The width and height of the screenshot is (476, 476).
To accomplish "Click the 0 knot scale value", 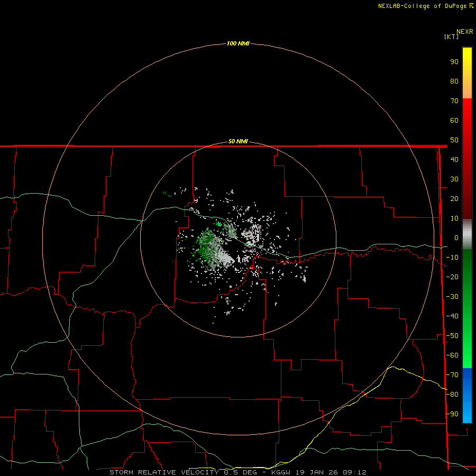I will [x=456, y=237].
